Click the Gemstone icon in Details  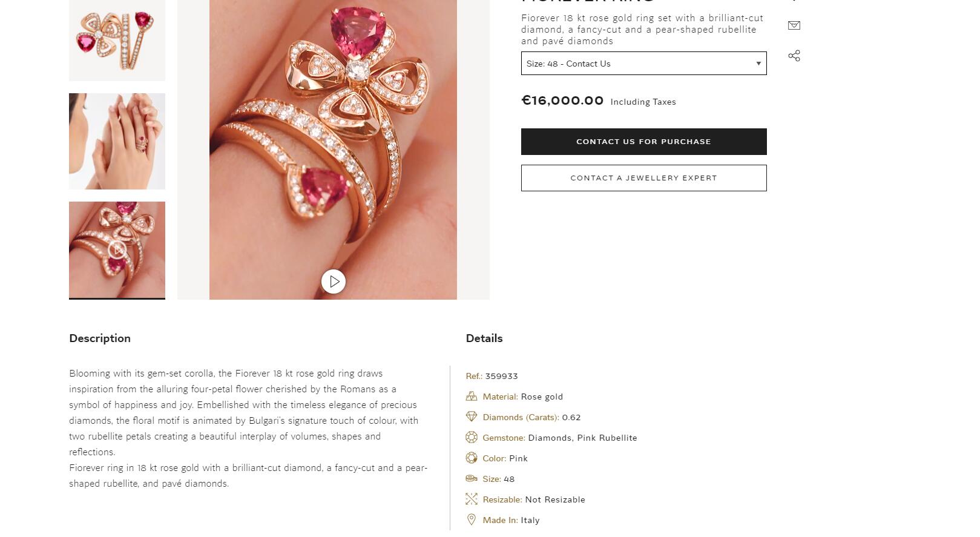click(x=472, y=437)
